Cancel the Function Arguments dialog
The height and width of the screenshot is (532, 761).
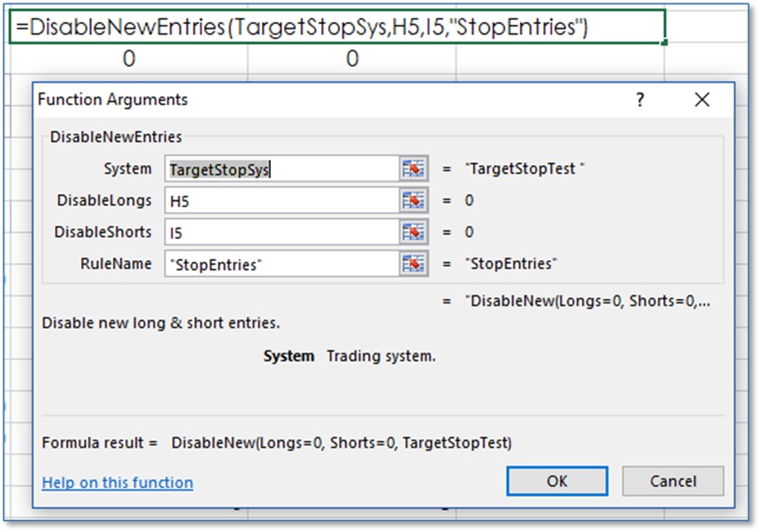(x=673, y=482)
